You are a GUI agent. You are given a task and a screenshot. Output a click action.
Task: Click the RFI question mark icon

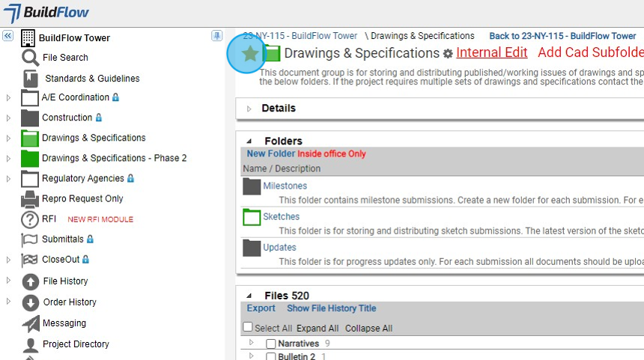tap(29, 219)
